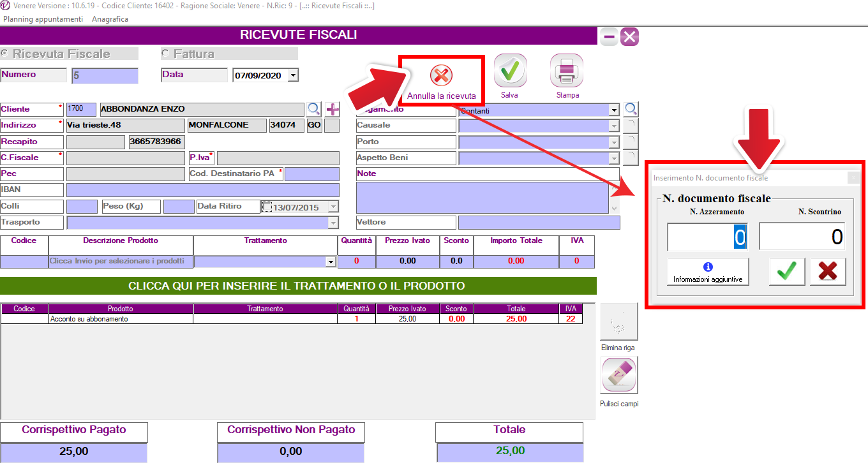Select the Ricevuta Fiscale radio option
The image size is (868, 472).
5,54
